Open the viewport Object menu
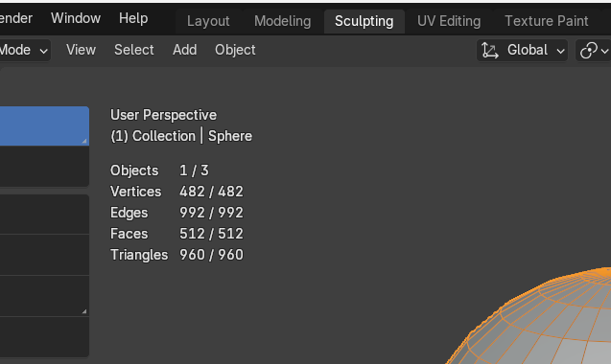This screenshot has width=611, height=364. (235, 50)
